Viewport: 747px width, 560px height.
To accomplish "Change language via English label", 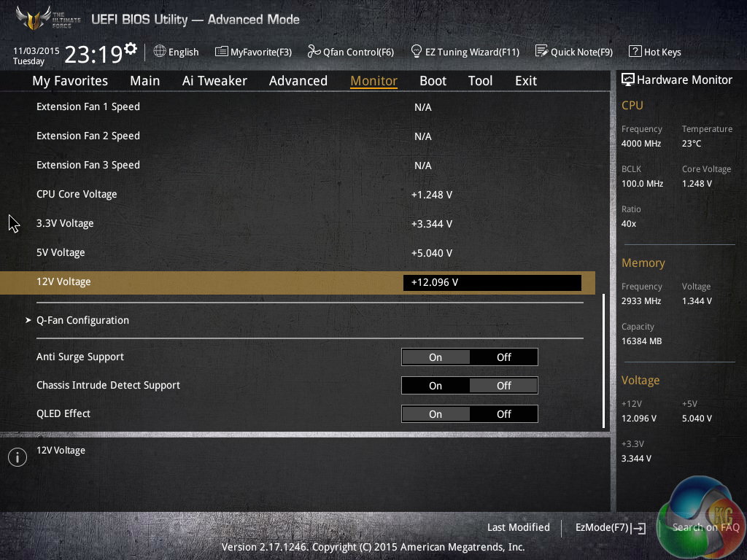I will tap(183, 52).
